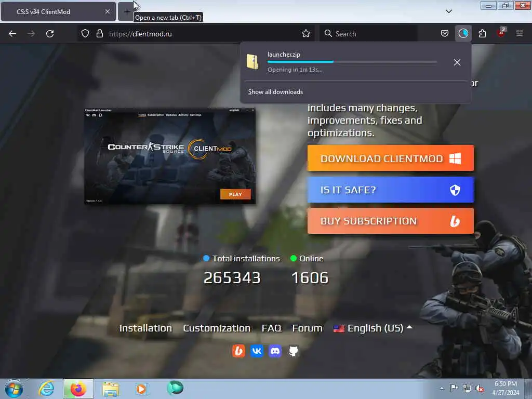Cancel the launcher.zip download
The image size is (532, 399).
click(x=457, y=62)
